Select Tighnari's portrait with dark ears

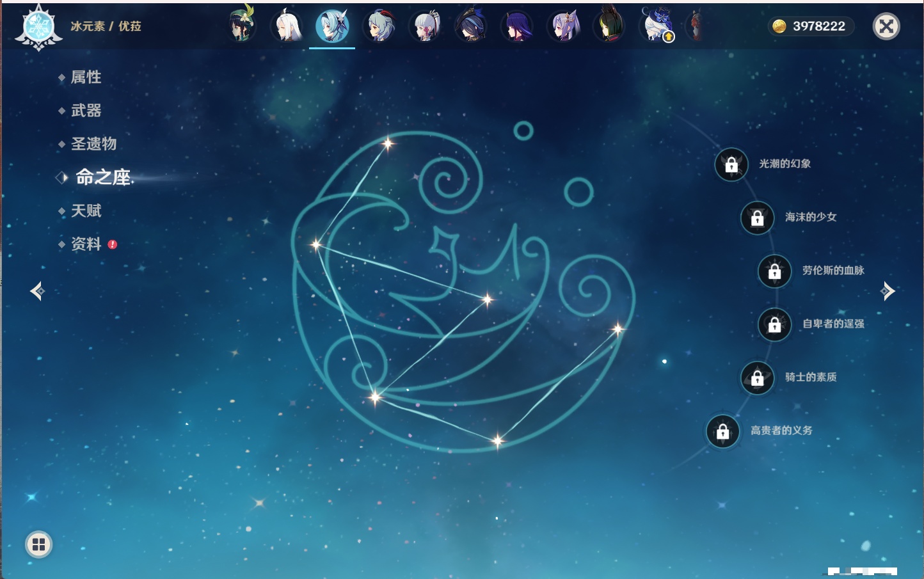(610, 26)
